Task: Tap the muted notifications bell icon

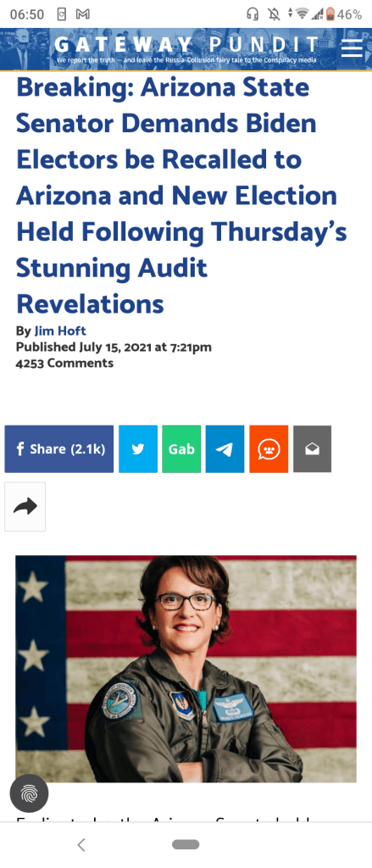Action: tap(273, 14)
